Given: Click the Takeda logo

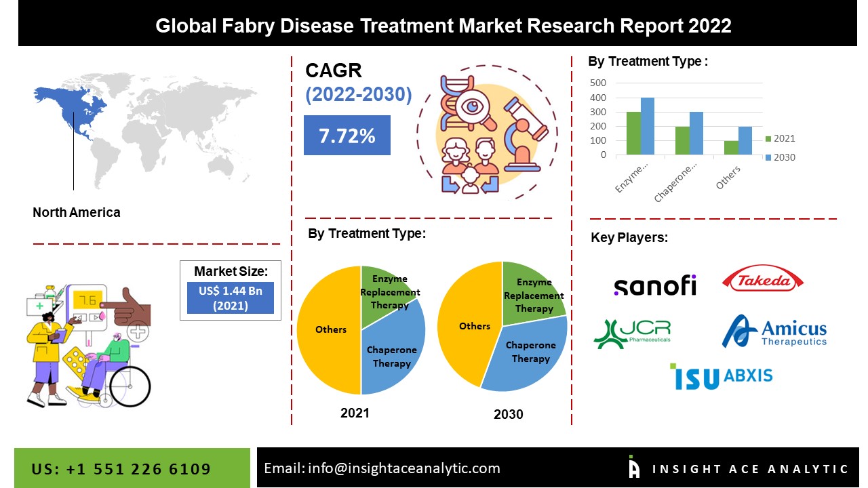Looking at the screenshot, I should pyautogui.click(x=763, y=279).
